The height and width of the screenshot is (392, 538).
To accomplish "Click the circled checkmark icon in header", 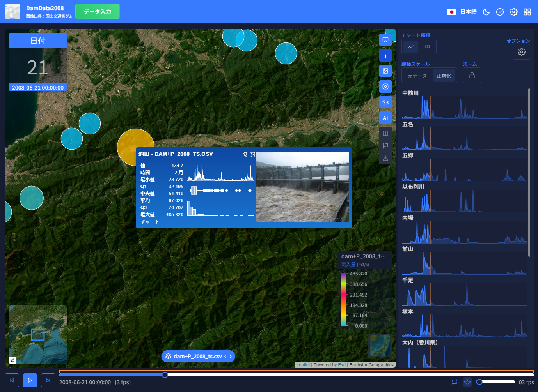I will point(500,12).
